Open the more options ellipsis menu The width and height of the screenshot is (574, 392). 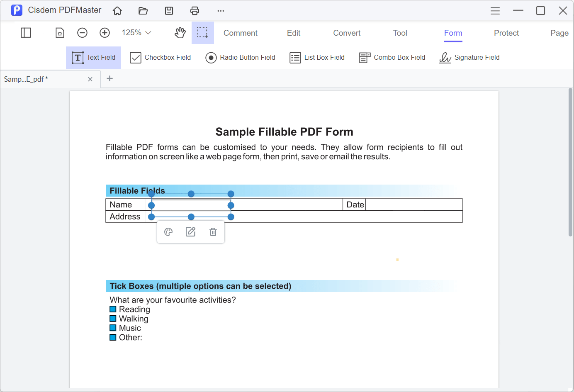[221, 11]
